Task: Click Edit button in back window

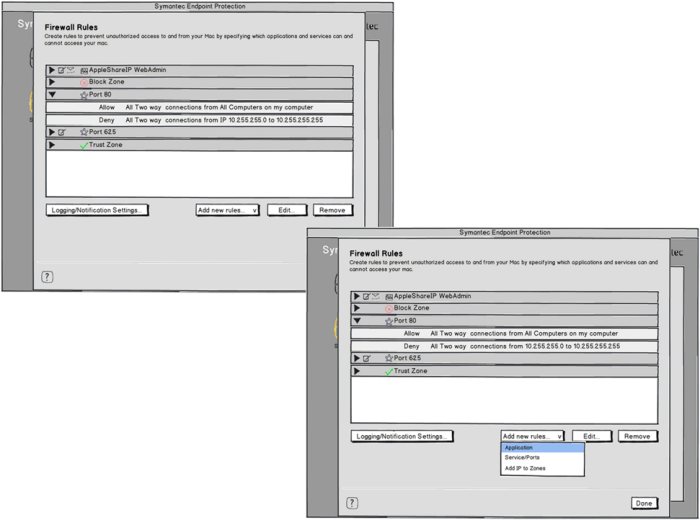Action: (287, 210)
